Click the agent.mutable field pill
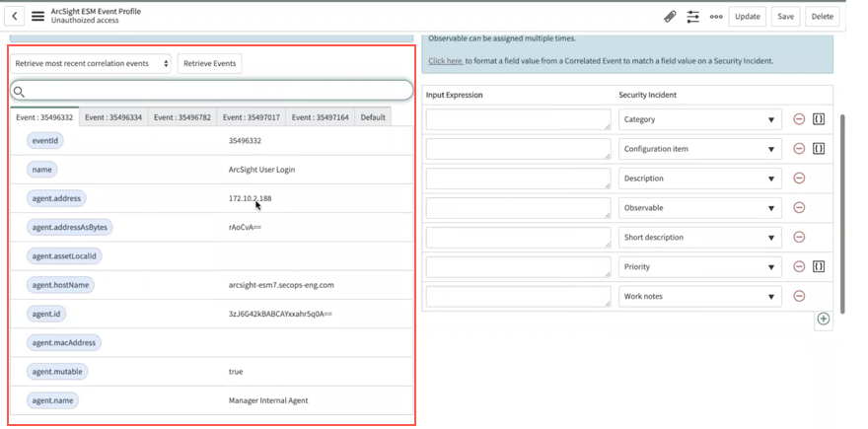The image size is (868, 429). click(57, 372)
